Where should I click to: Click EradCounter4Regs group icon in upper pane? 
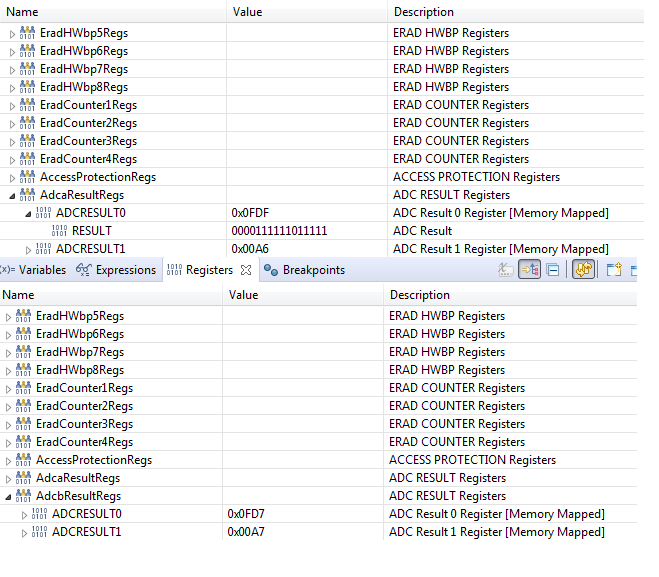(27, 158)
